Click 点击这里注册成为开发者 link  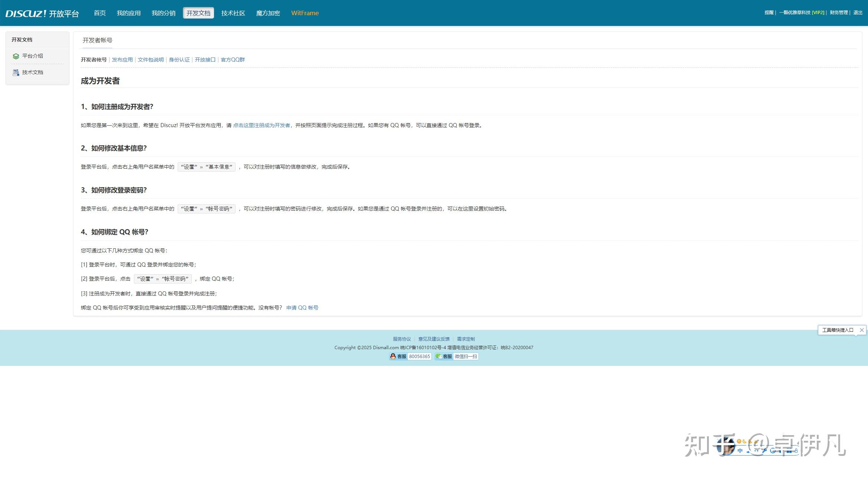[x=262, y=125]
